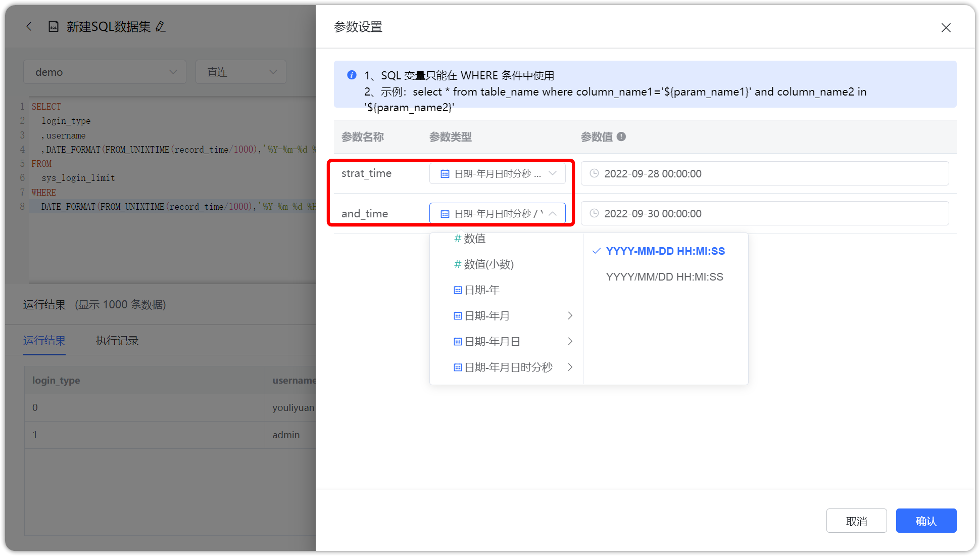980x556 pixels.
Task: Click the 2022-09-28 date value input field
Action: pyautogui.click(x=732, y=173)
